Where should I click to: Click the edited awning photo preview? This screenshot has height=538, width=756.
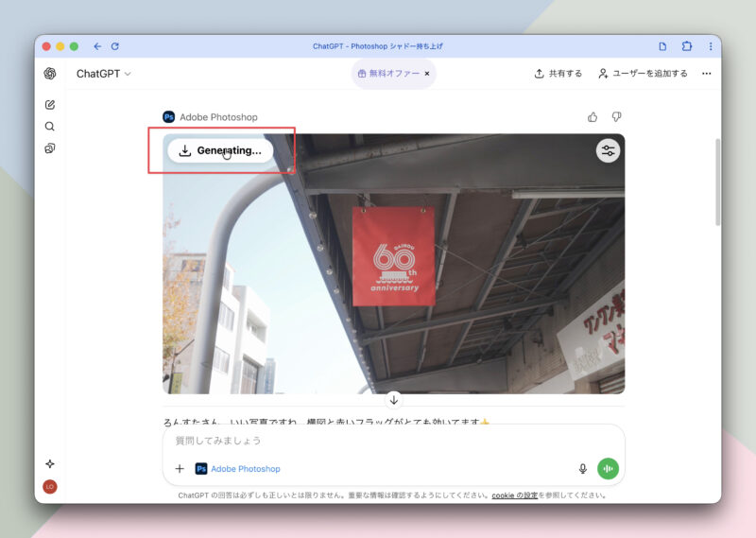tap(393, 264)
